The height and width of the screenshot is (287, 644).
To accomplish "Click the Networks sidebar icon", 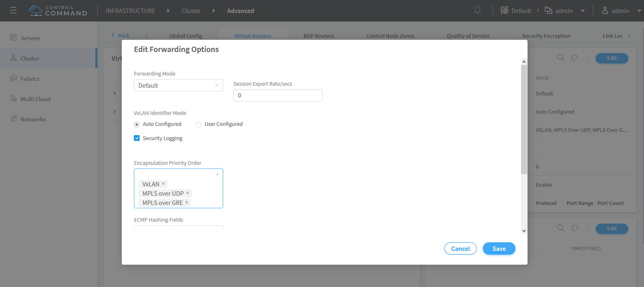I will 13,119.
